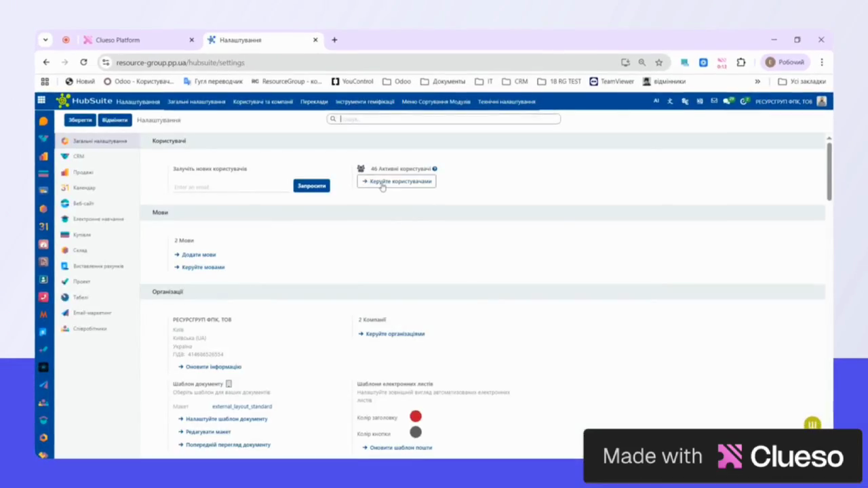The height and width of the screenshot is (488, 868).
Task: Pick the red Колір заголовку swatch
Action: click(416, 416)
